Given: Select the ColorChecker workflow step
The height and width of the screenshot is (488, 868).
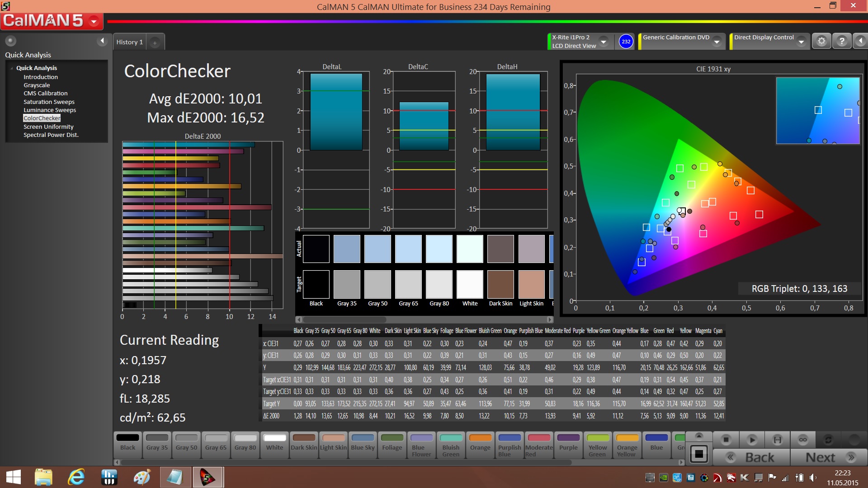Looking at the screenshot, I should coord(42,118).
